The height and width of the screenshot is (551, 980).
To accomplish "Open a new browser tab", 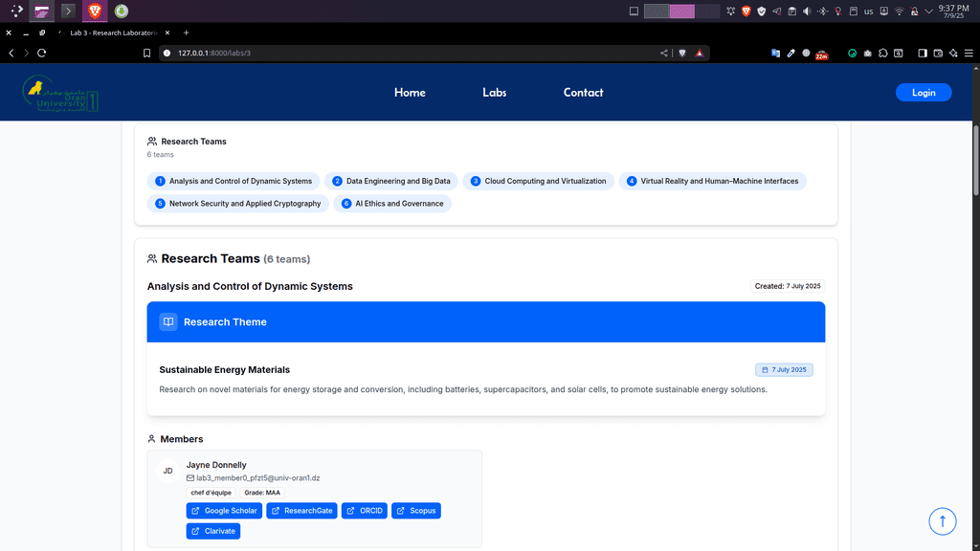I will [186, 33].
